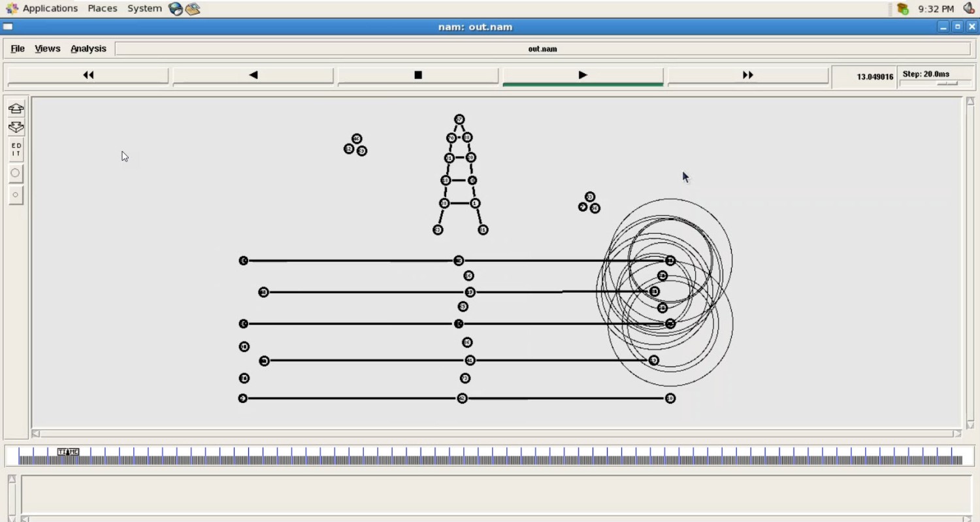This screenshot has height=522, width=980.
Task: Open the System menu in the top panel
Action: coord(144,8)
